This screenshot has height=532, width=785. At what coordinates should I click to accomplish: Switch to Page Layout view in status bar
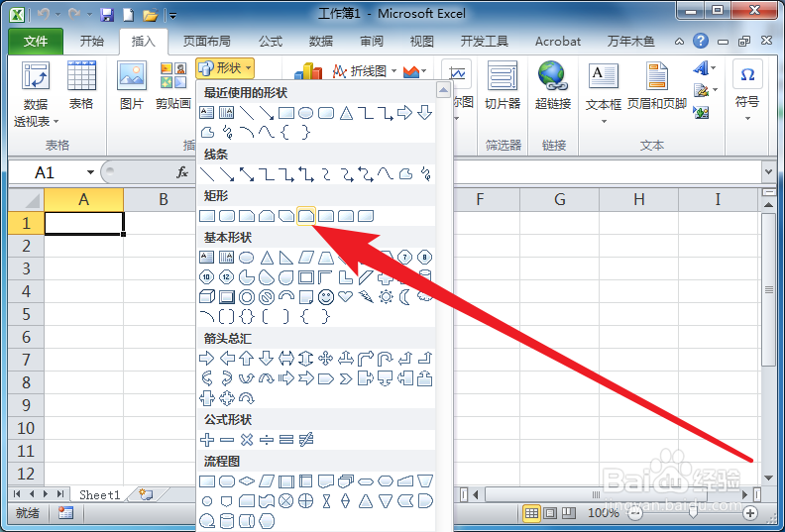pos(550,513)
